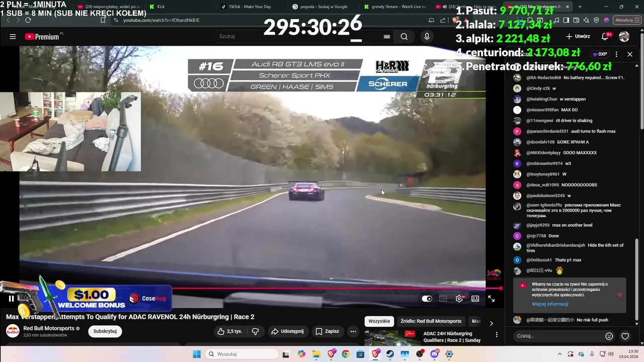Open the YouTube guide hamburger menu
Image resolution: width=644 pixels, height=362 pixels.
13,37
